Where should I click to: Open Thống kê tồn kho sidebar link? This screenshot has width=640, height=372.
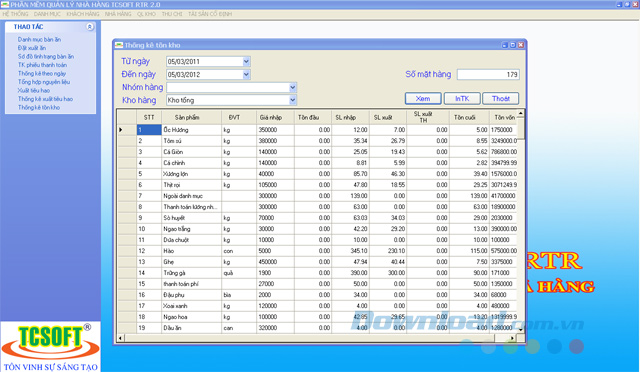click(39, 107)
